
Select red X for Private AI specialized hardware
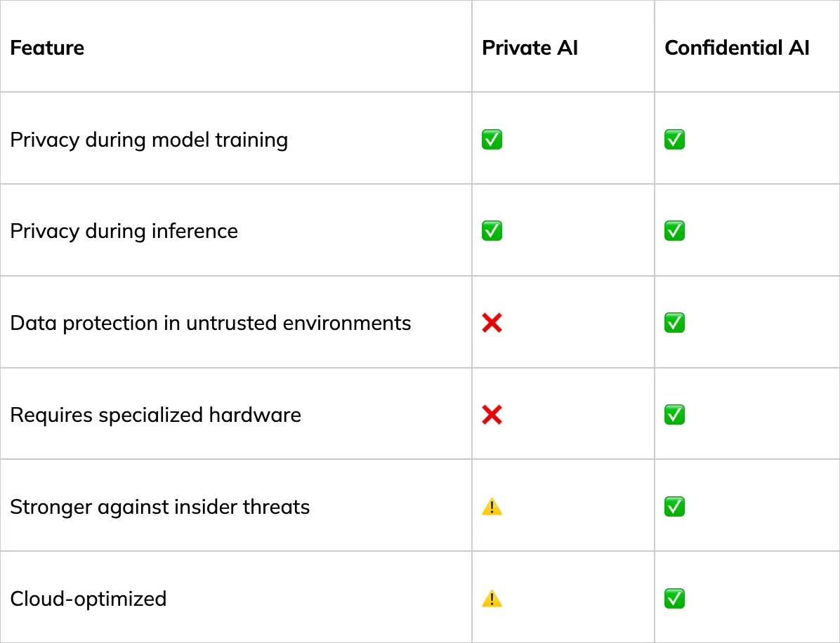pyautogui.click(x=492, y=414)
